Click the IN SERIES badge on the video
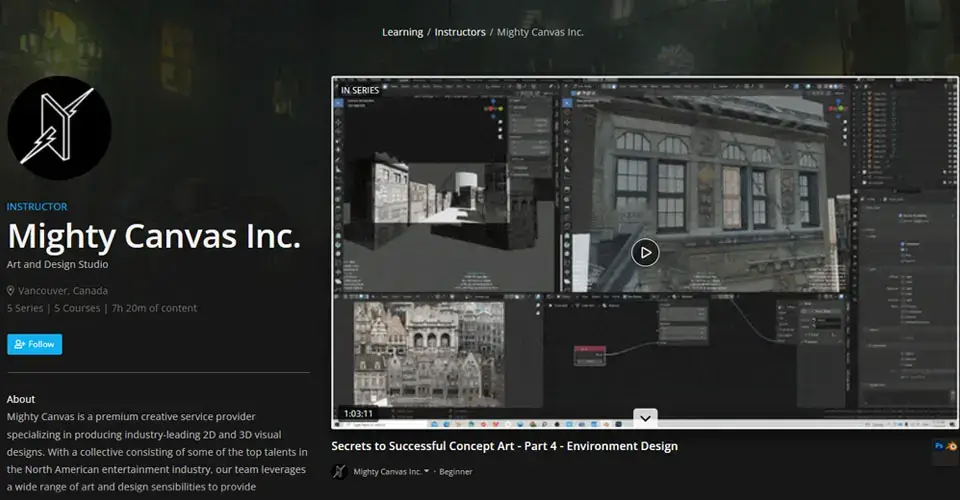 pyautogui.click(x=360, y=90)
